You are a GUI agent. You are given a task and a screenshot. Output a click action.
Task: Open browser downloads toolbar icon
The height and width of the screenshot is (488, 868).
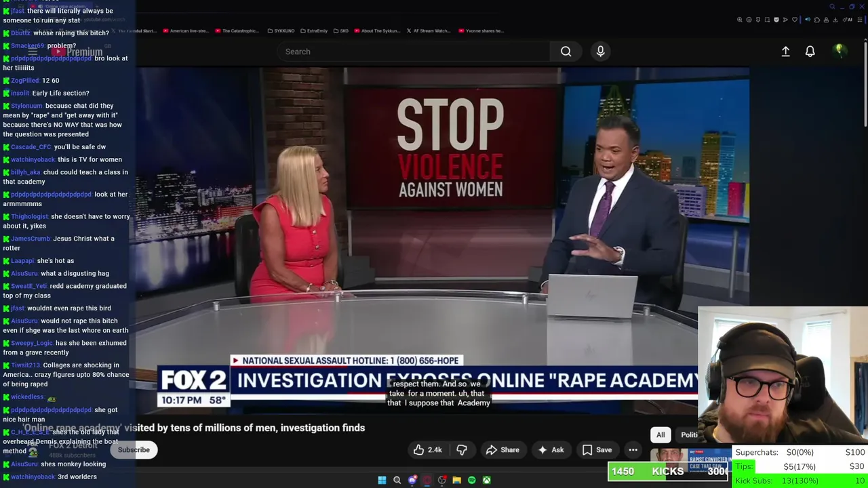coord(835,20)
